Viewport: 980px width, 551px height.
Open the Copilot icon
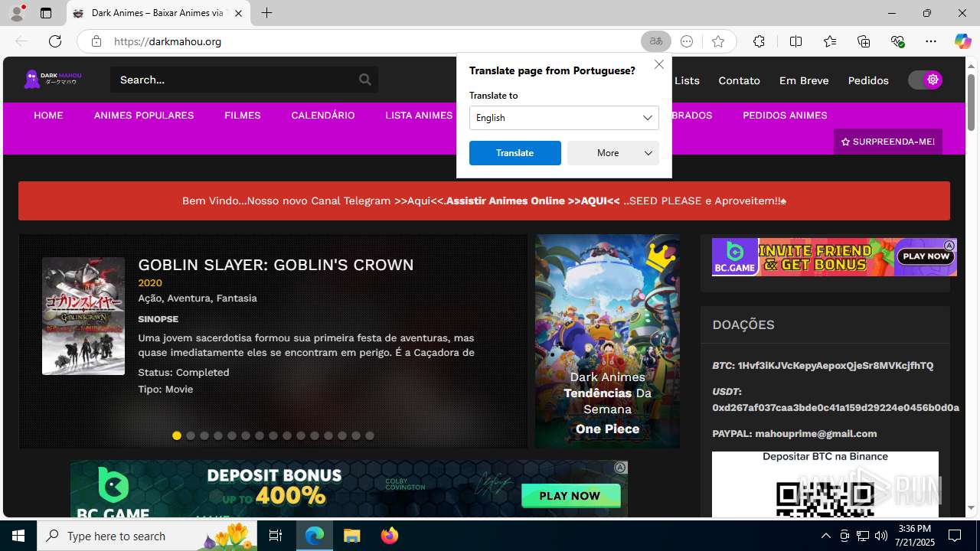(x=962, y=41)
